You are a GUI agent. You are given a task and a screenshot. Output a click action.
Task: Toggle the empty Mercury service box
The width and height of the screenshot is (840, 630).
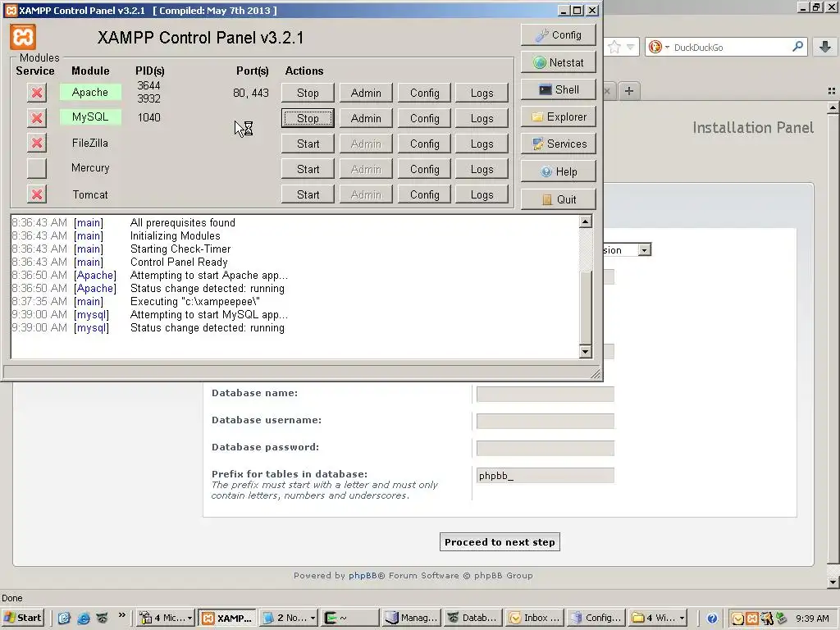pos(37,168)
